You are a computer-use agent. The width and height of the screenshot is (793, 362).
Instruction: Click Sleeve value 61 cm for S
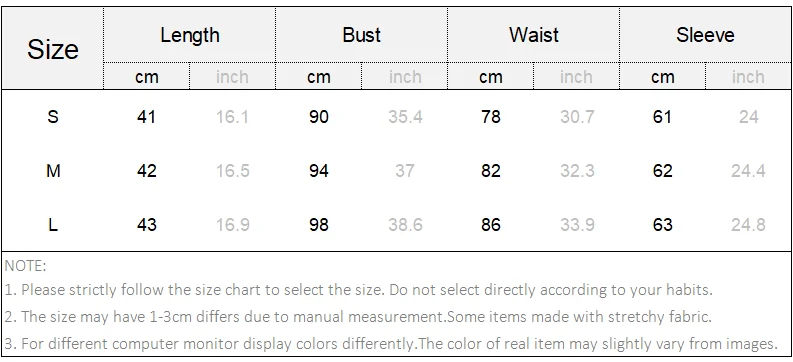[x=663, y=117]
